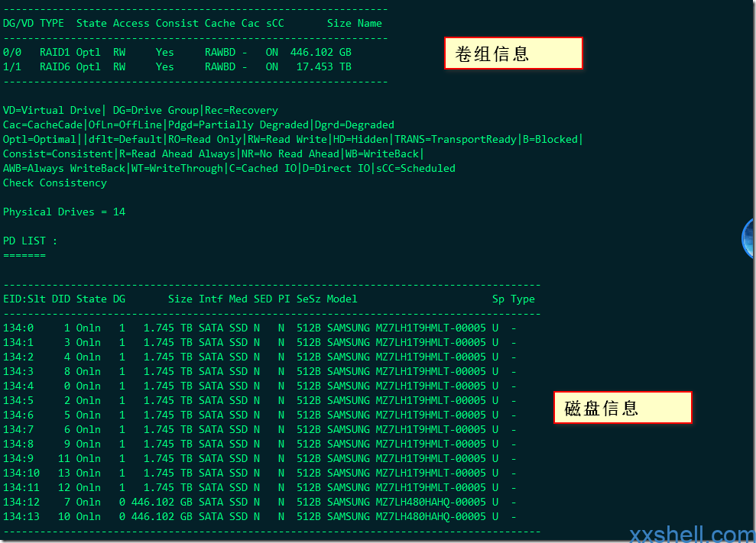Click the VD=Virtual Drive legend line
The height and width of the screenshot is (543, 756).
(x=141, y=110)
